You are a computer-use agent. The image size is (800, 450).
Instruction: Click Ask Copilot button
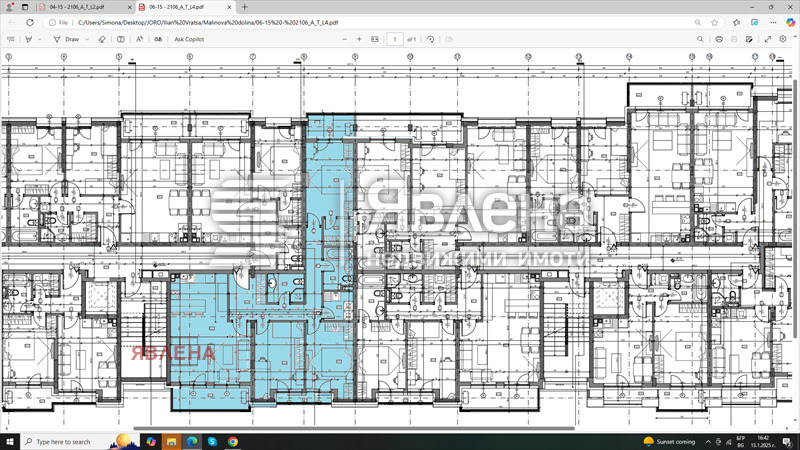(191, 39)
